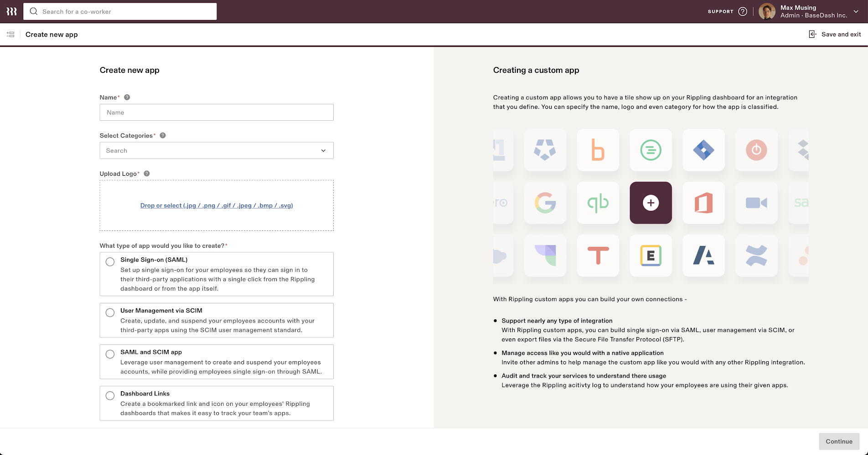Click the Create new app breadcrumb title

pyautogui.click(x=52, y=34)
